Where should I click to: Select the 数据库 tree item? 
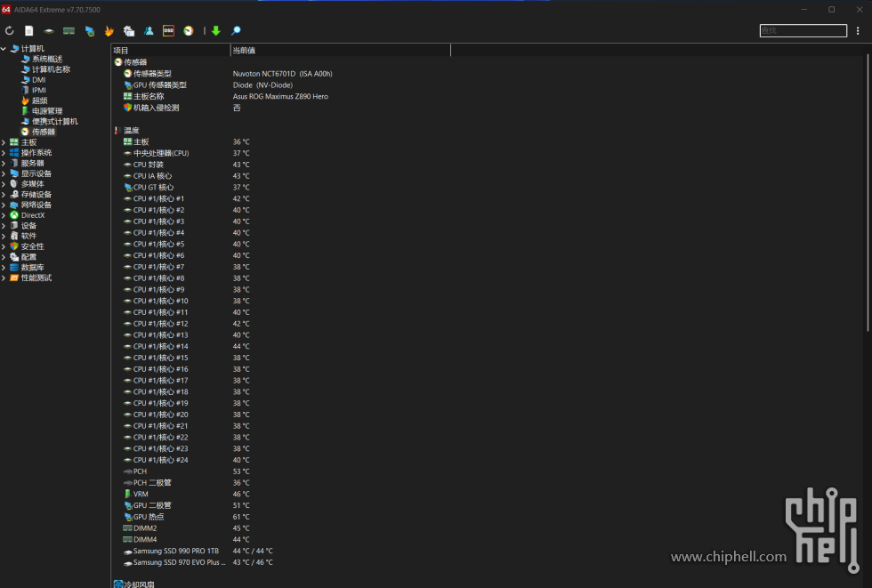click(28, 268)
